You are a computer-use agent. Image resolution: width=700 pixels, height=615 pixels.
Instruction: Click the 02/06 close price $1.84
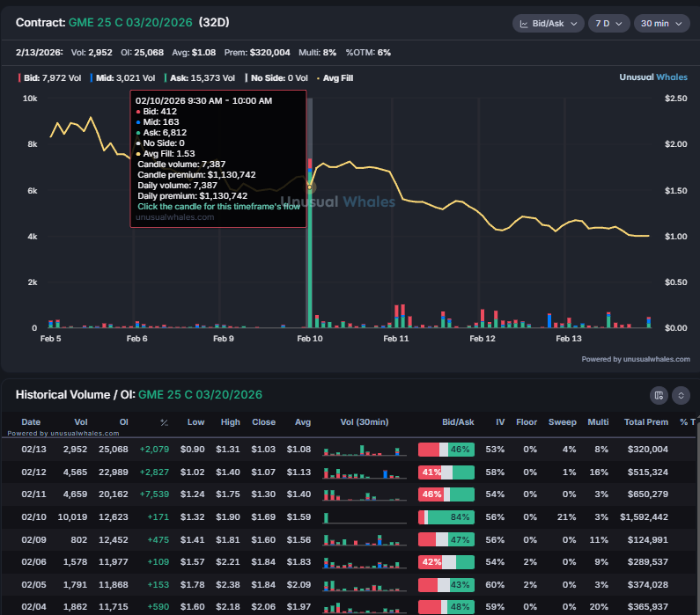click(263, 562)
